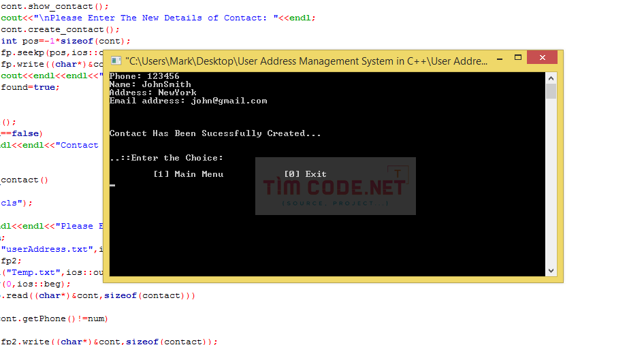Click the 'found=true;' code line
Image resolution: width=644 pixels, height=345 pixels.
pos(30,87)
